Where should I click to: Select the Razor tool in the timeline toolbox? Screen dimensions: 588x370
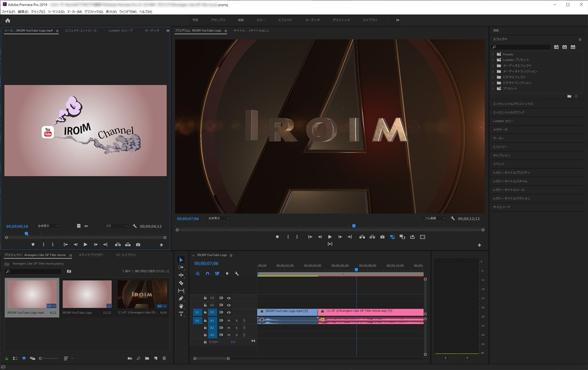pyautogui.click(x=181, y=283)
